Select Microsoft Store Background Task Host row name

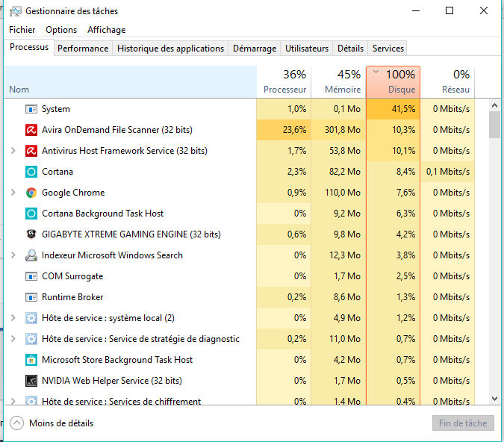pyautogui.click(x=117, y=360)
